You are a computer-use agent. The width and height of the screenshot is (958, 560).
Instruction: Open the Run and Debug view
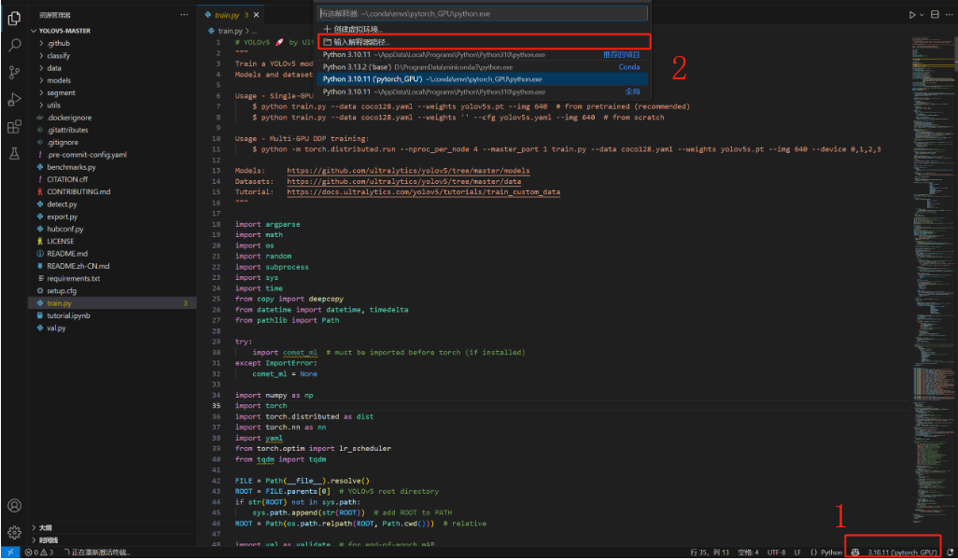(x=14, y=100)
